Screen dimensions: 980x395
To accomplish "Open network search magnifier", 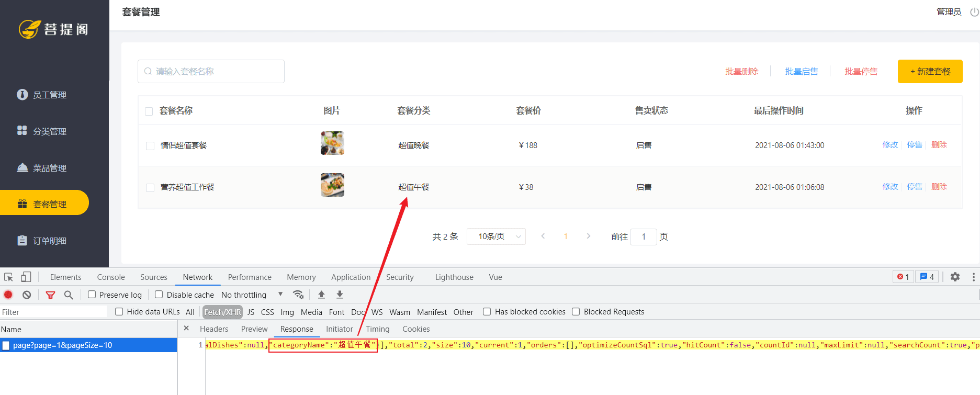I will pos(69,295).
